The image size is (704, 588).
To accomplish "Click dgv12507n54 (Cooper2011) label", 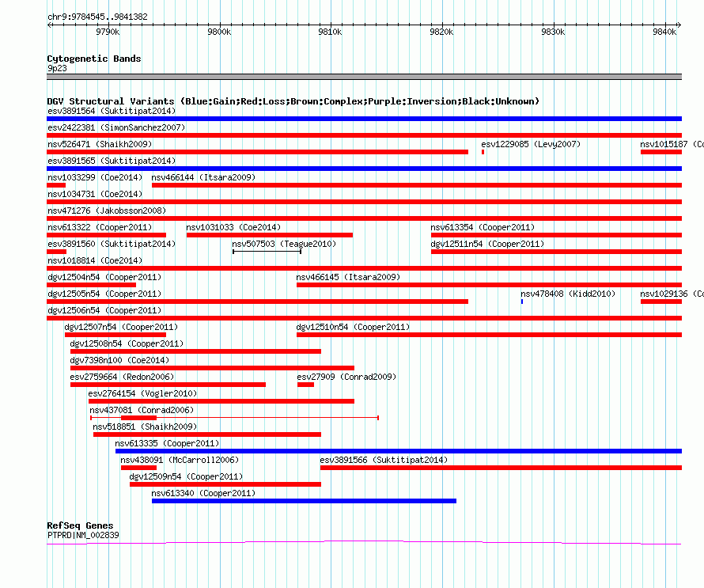I will (x=121, y=327).
